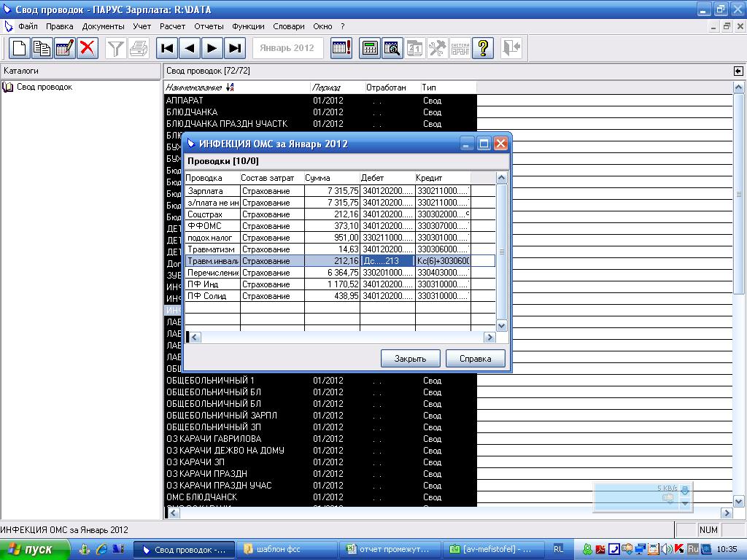
Task: Open the calculator toolbar icon
Action: (370, 49)
